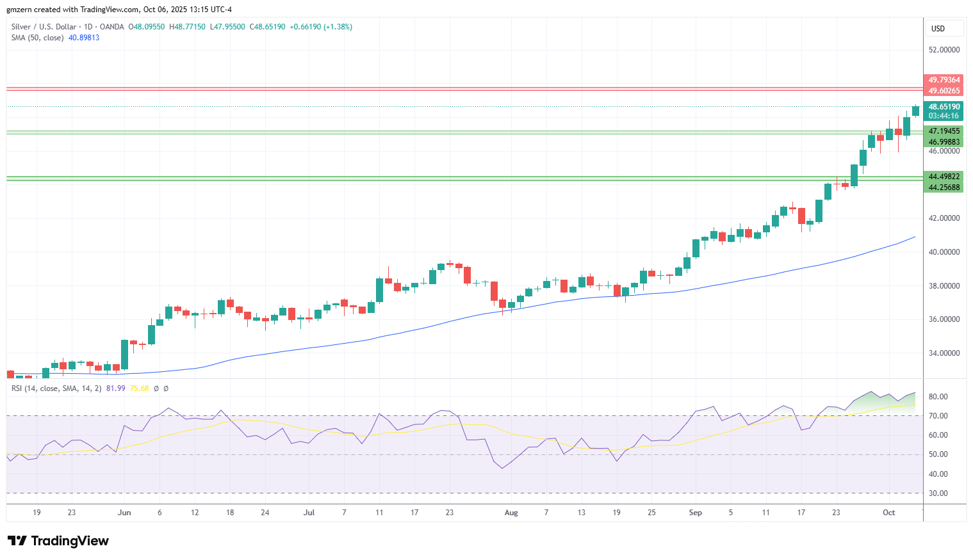This screenshot has width=973, height=560.
Task: Click the 52.00000 level on the price scale
Action: pyautogui.click(x=944, y=50)
